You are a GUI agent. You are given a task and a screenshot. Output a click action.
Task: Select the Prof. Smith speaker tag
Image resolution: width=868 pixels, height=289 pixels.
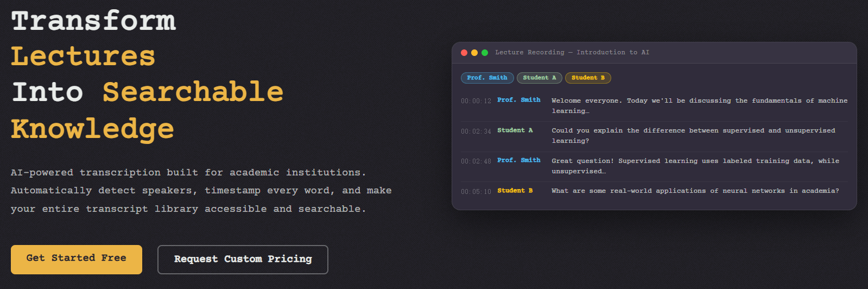tap(487, 78)
